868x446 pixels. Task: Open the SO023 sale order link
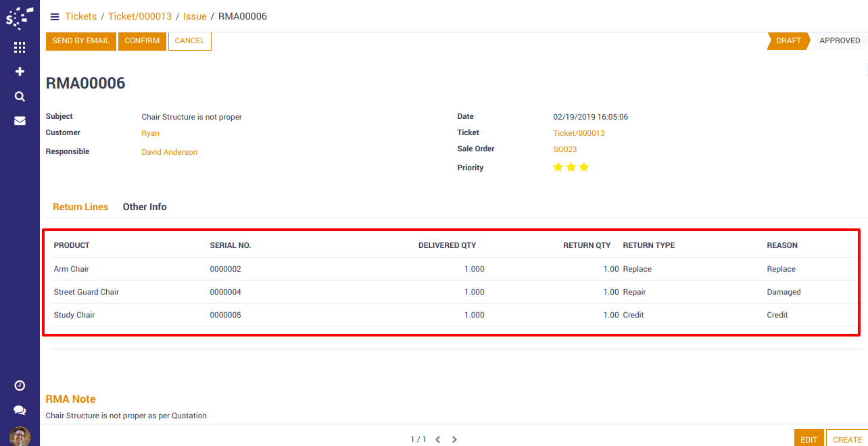tap(565, 149)
